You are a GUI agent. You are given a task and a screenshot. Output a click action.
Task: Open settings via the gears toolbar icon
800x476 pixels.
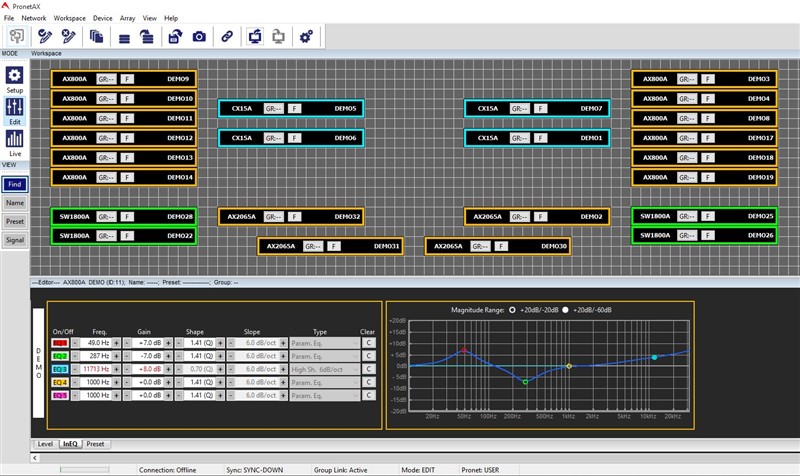pyautogui.click(x=306, y=36)
